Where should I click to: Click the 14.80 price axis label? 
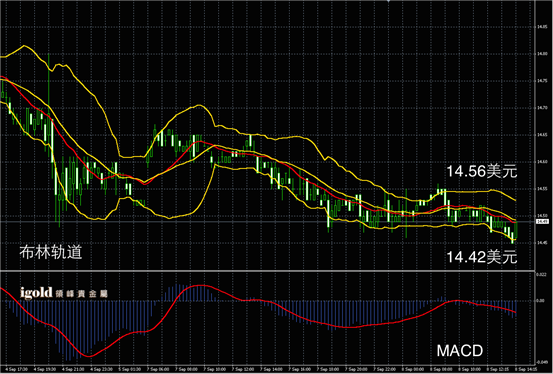[x=542, y=54]
